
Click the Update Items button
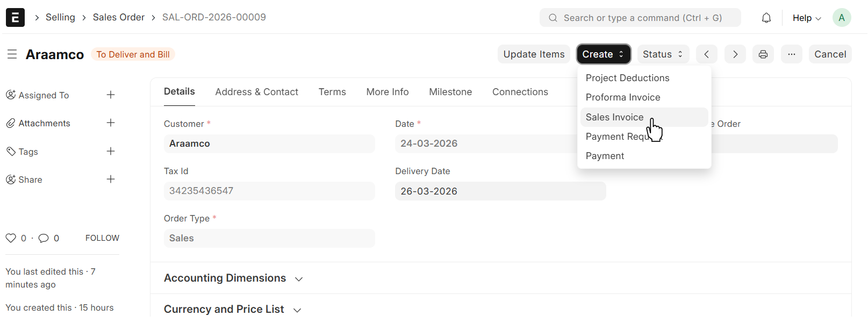pyautogui.click(x=533, y=54)
